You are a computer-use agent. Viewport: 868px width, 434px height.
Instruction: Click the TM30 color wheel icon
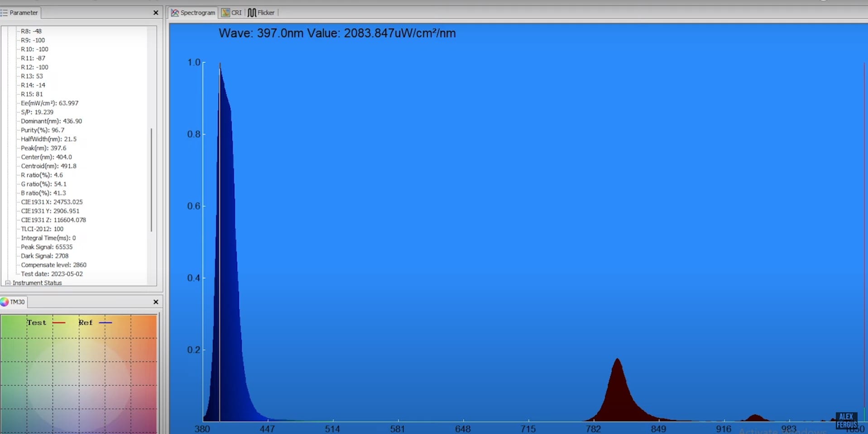[x=5, y=302]
